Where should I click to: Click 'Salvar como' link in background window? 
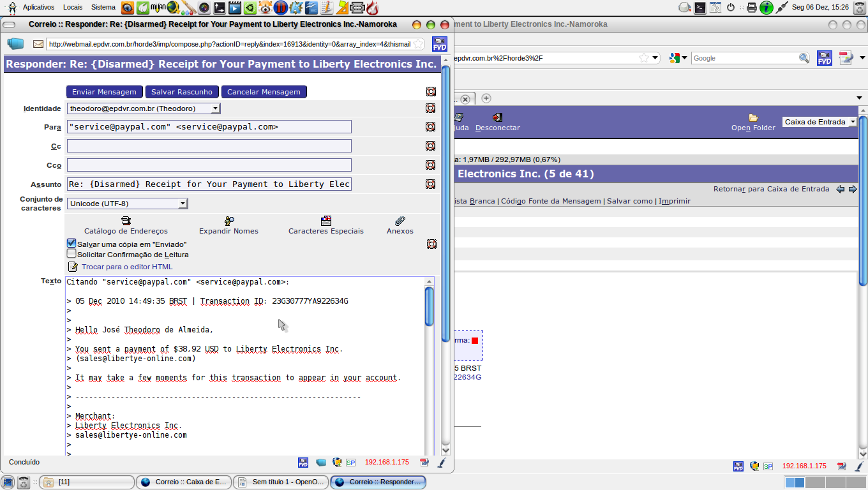pyautogui.click(x=630, y=201)
